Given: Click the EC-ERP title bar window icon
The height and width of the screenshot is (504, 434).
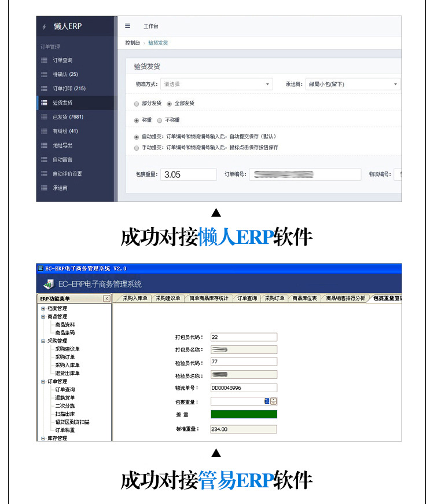Looking at the screenshot, I should (41, 268).
